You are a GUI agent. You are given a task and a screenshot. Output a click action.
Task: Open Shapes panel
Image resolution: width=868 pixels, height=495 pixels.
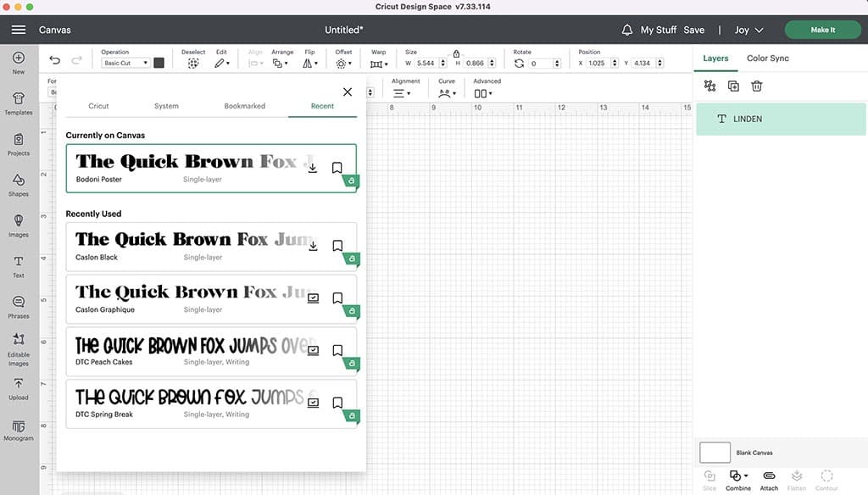(x=19, y=186)
